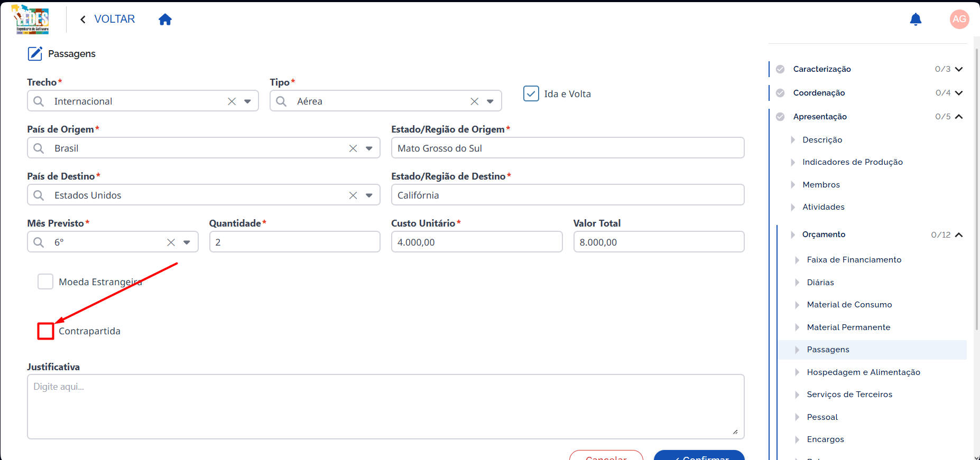Open the País de Destino dropdown arrow

[x=369, y=195]
